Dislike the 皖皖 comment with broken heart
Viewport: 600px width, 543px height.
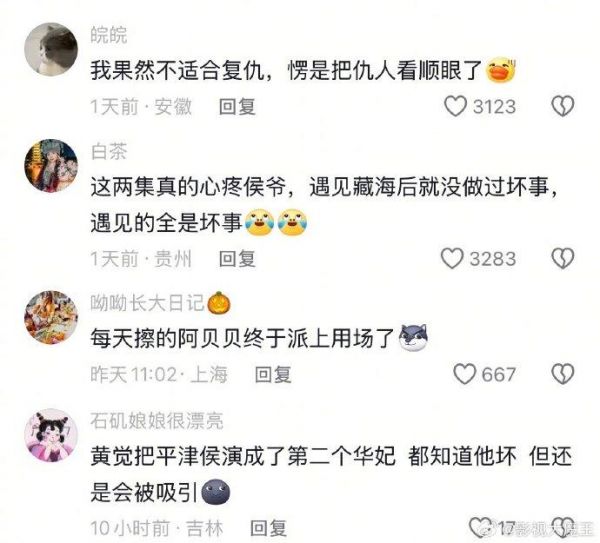[x=562, y=106]
